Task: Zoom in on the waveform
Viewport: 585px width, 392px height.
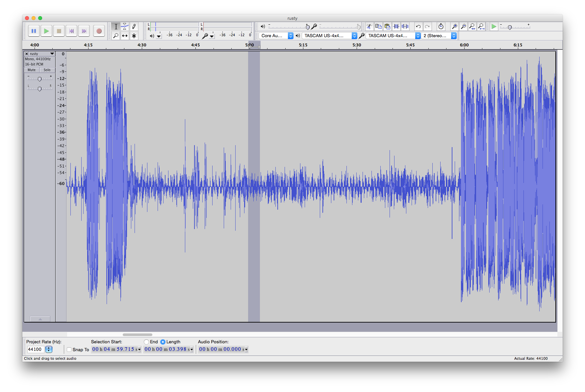Action: 454,26
